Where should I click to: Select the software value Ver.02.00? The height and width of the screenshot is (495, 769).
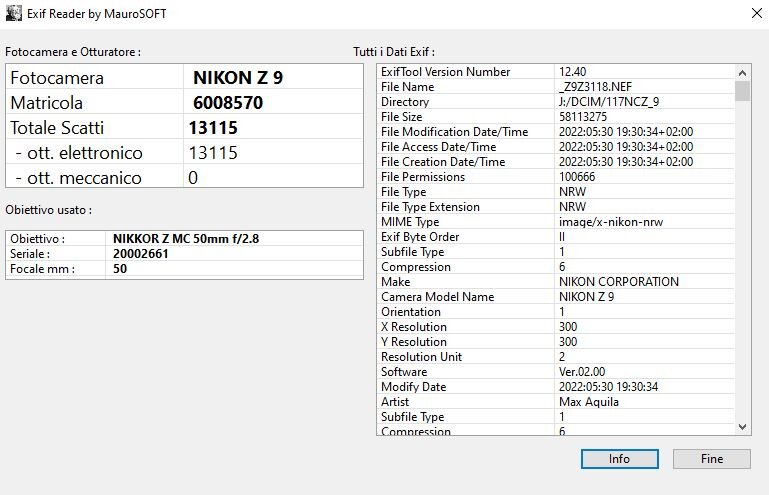(x=582, y=372)
